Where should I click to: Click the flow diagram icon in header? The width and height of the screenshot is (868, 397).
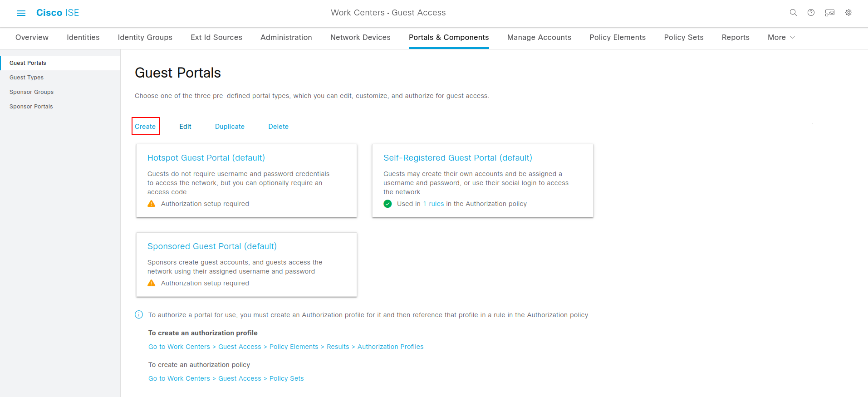coord(829,13)
